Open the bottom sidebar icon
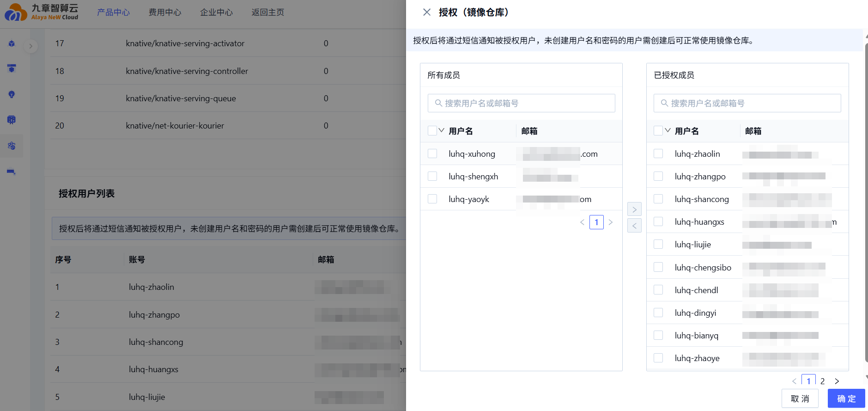Viewport: 868px width, 411px height. [x=12, y=172]
